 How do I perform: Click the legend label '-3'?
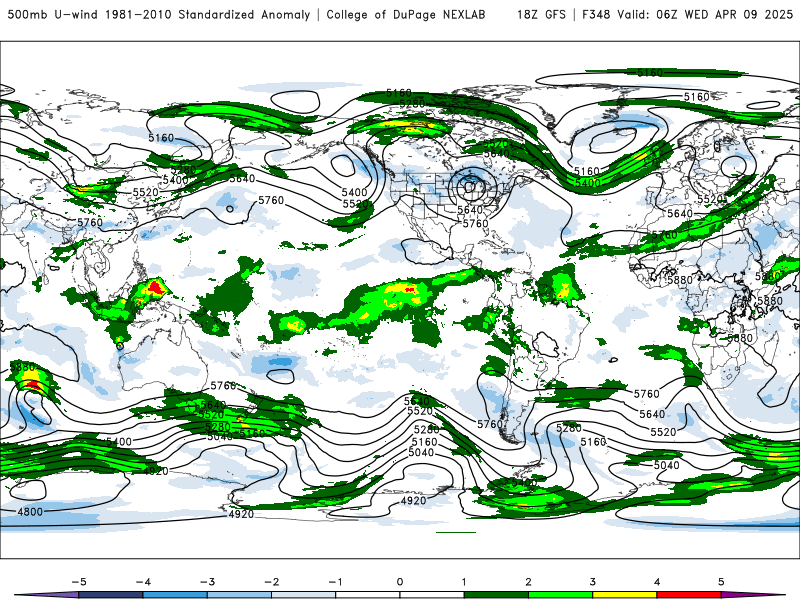[x=207, y=582]
